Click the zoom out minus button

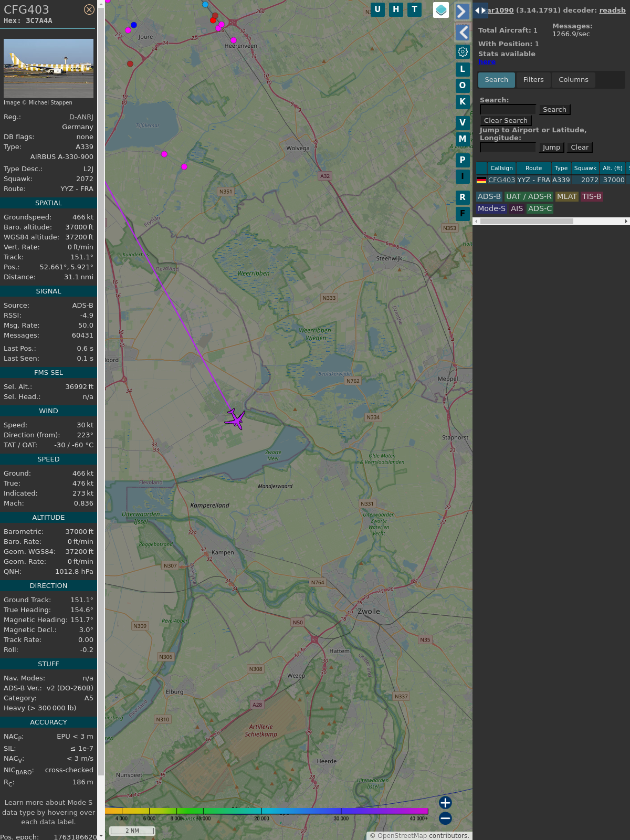(x=445, y=818)
